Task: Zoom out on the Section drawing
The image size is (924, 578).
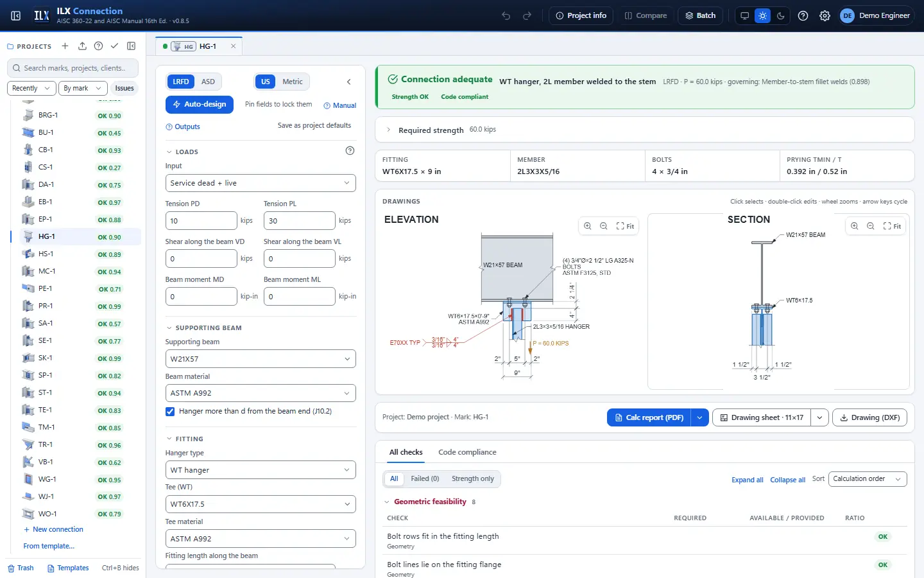Action: coord(871,226)
